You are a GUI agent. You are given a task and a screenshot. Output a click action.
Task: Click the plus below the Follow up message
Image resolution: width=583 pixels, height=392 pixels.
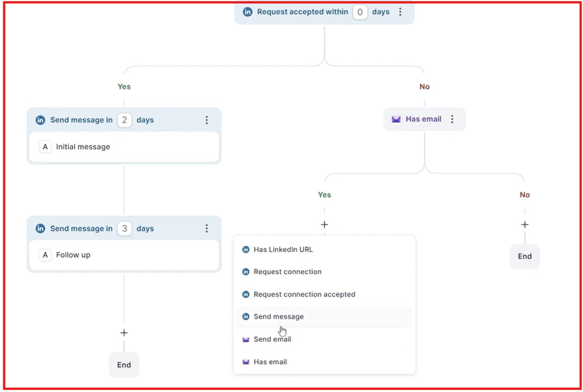coord(124,332)
